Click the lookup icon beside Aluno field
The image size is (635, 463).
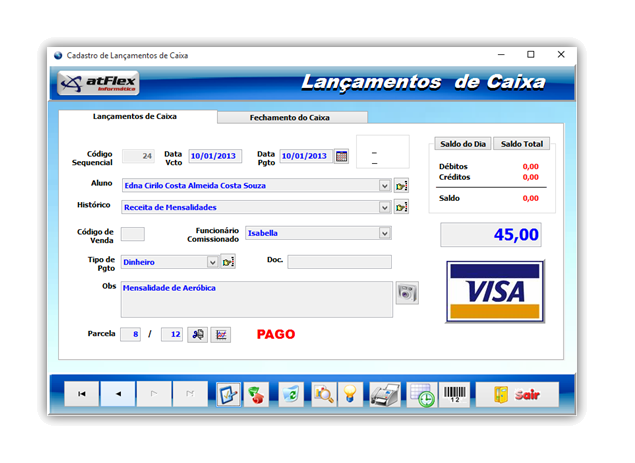(x=401, y=185)
